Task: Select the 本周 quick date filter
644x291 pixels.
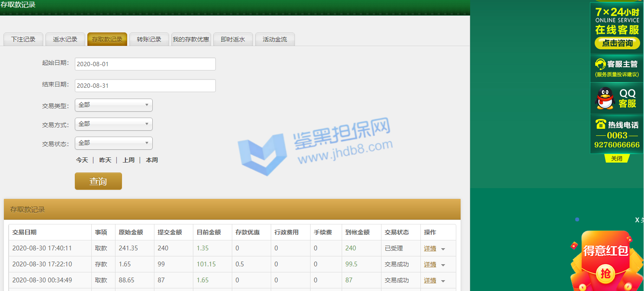Action: (x=152, y=160)
